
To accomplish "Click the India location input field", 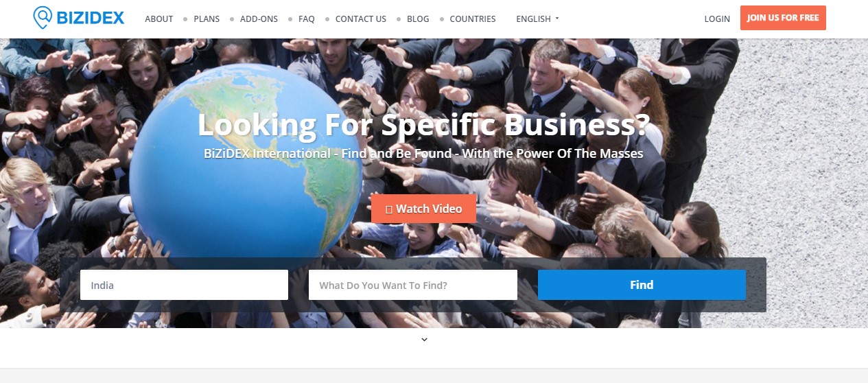I will click(184, 285).
